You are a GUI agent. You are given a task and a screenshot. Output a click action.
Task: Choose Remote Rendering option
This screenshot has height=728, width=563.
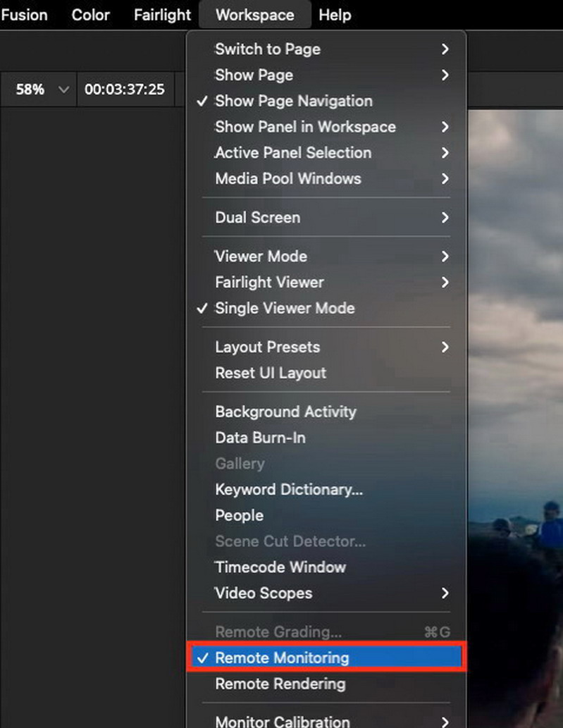pos(326,684)
